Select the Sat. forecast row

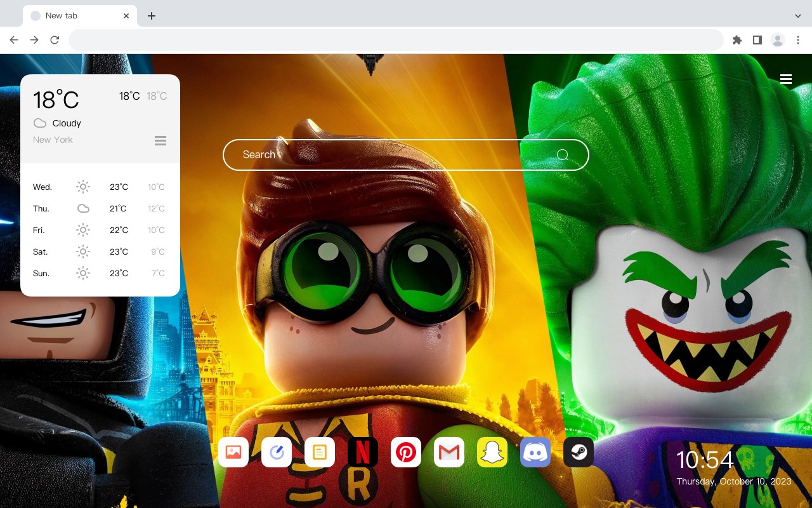[x=100, y=251]
